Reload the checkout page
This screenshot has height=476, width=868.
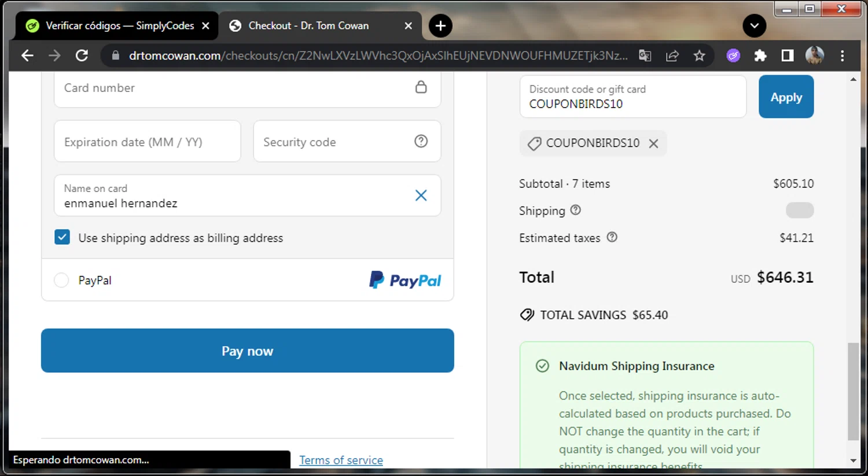coord(82,56)
